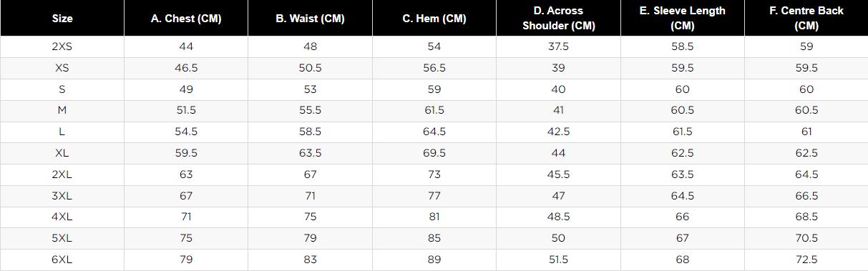This screenshot has height=271, width=868.
Task: Click the F. Centre Back (CM) header
Action: tap(806, 19)
